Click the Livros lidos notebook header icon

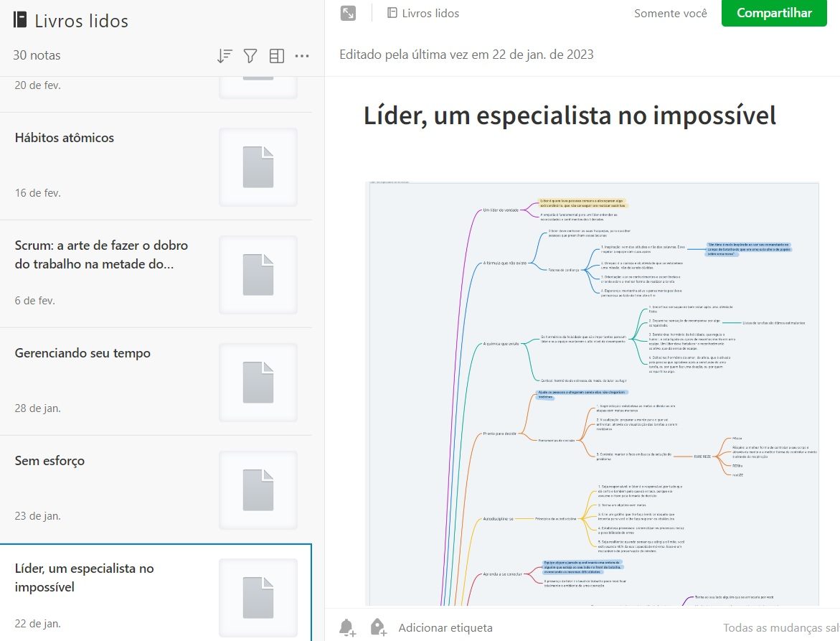(x=20, y=20)
